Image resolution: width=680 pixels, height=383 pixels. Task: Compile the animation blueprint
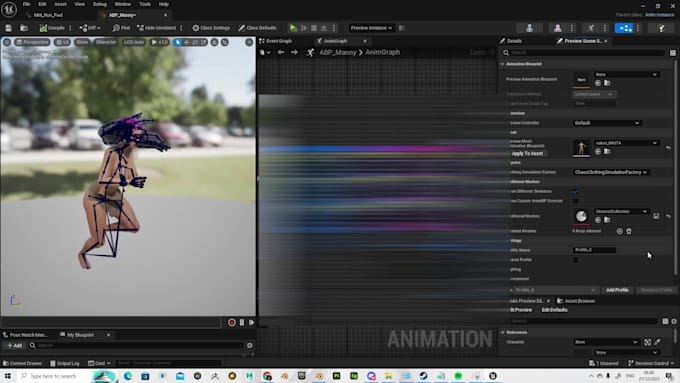coord(52,28)
